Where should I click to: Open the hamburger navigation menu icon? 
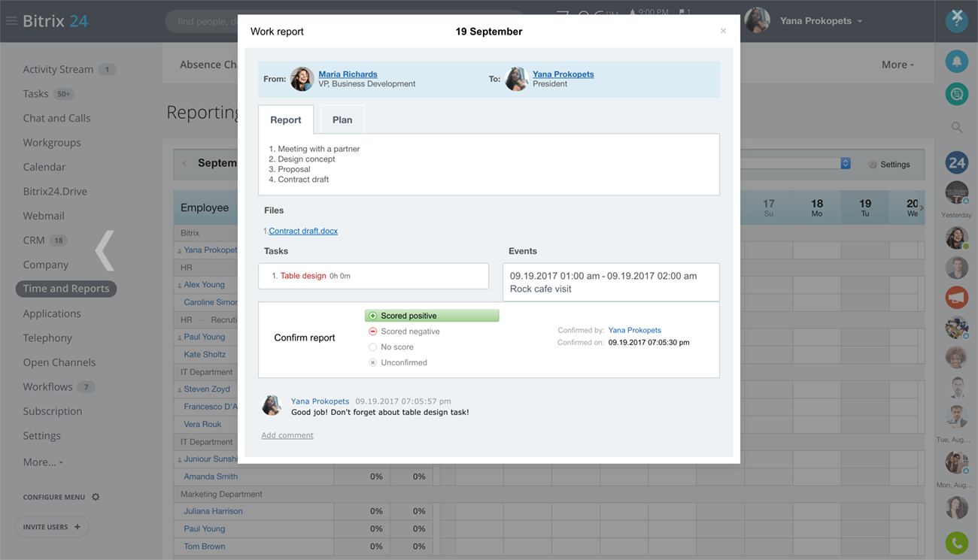click(x=11, y=20)
